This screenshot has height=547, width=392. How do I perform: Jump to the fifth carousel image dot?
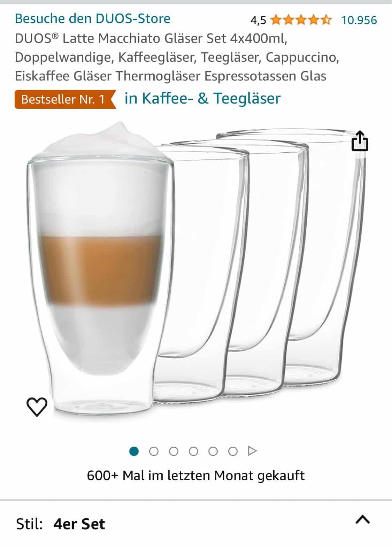coord(213,451)
